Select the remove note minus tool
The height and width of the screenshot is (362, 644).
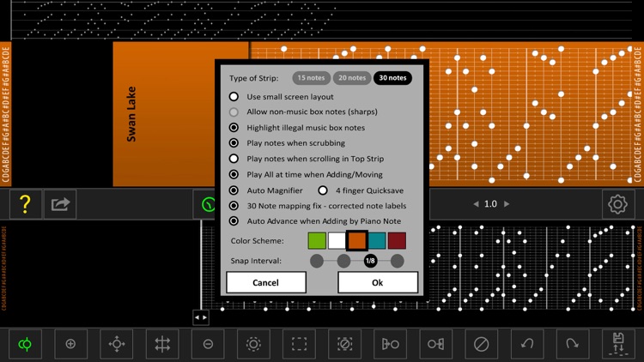coord(208,344)
